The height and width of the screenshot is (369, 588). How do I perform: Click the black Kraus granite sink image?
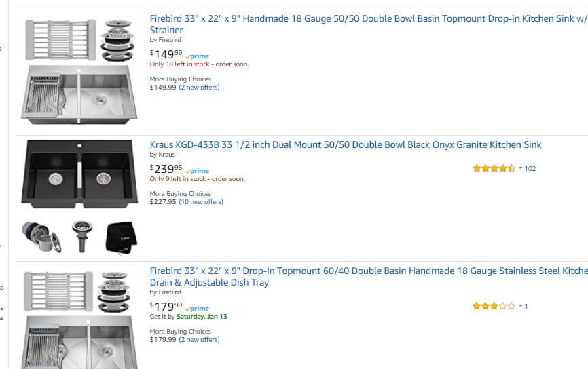click(x=79, y=174)
